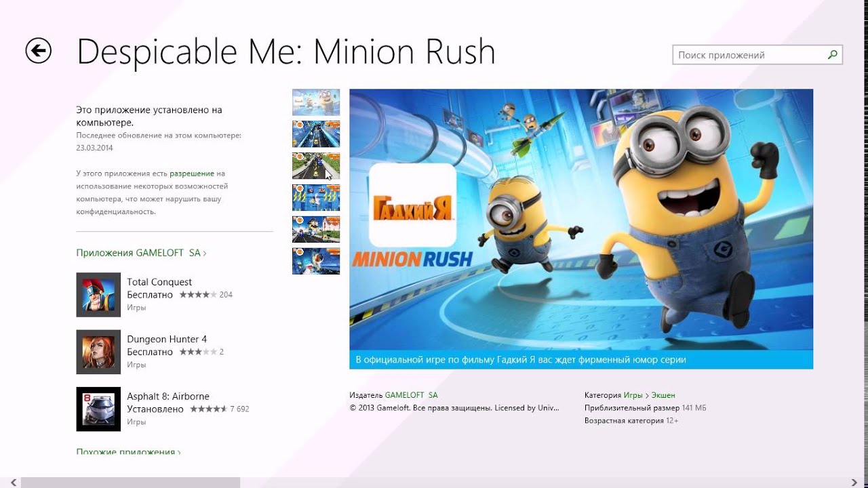Click the Гадкий Я app logo tile
The image size is (868, 488).
coord(412,205)
